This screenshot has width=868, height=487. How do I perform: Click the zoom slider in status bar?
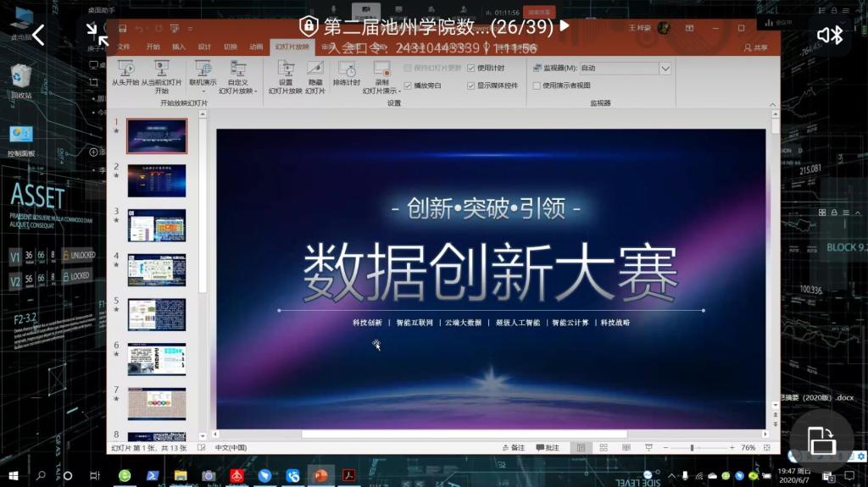point(692,447)
